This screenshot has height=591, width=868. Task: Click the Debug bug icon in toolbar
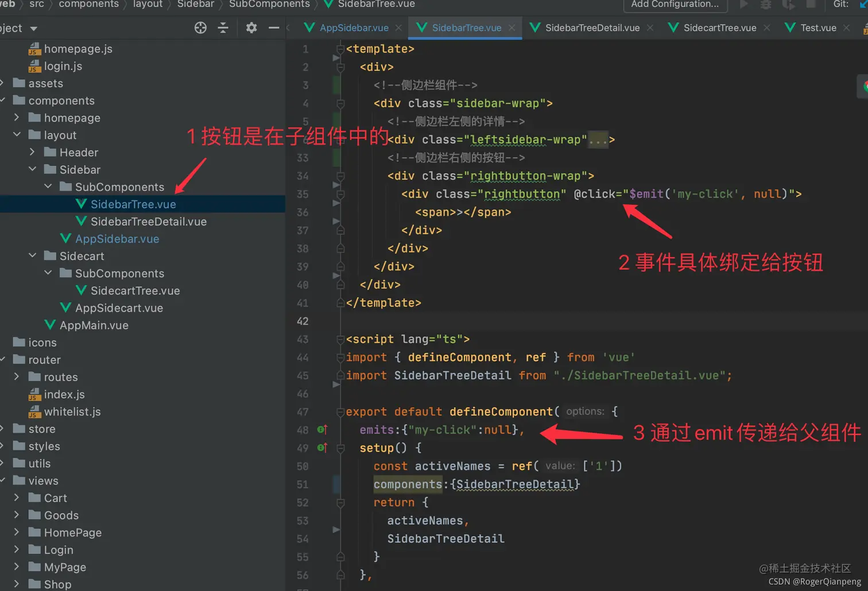click(x=766, y=5)
